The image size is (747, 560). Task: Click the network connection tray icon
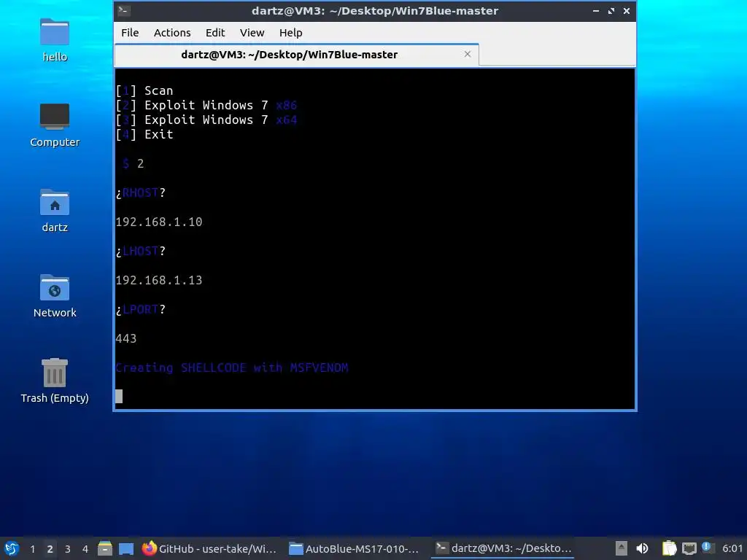(689, 548)
